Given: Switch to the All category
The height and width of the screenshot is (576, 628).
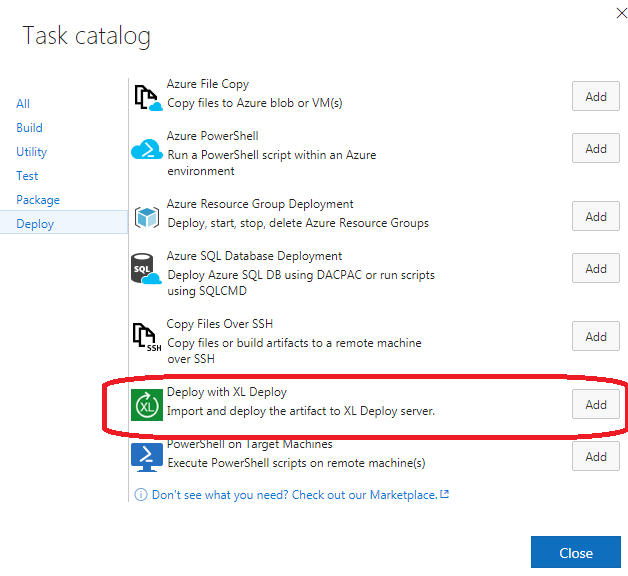Looking at the screenshot, I should coord(23,104).
